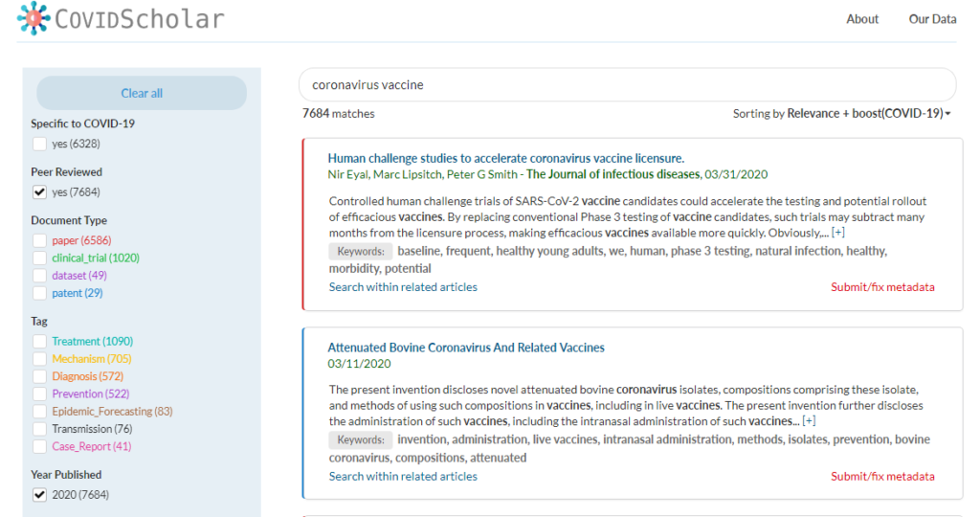
Task: Select the Treatment tag checkbox
Action: pyautogui.click(x=39, y=341)
